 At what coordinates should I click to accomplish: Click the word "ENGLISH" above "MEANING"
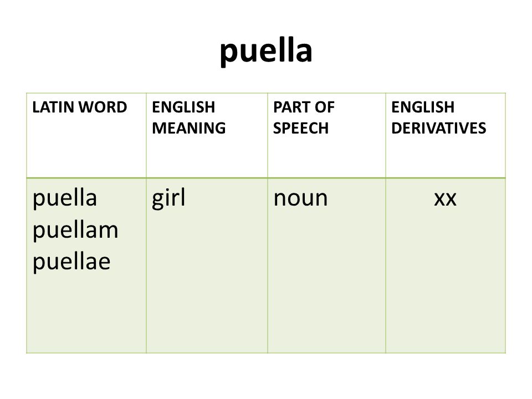tap(183, 107)
